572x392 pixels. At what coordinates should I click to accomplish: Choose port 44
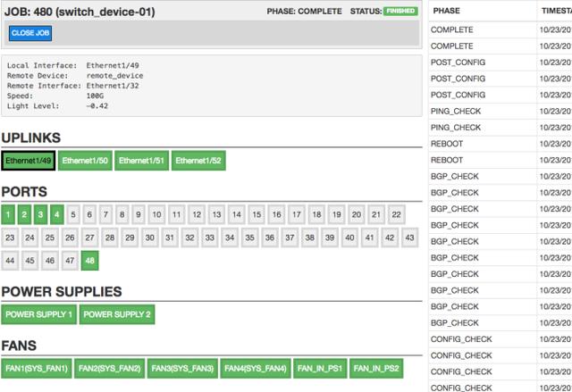coord(10,261)
